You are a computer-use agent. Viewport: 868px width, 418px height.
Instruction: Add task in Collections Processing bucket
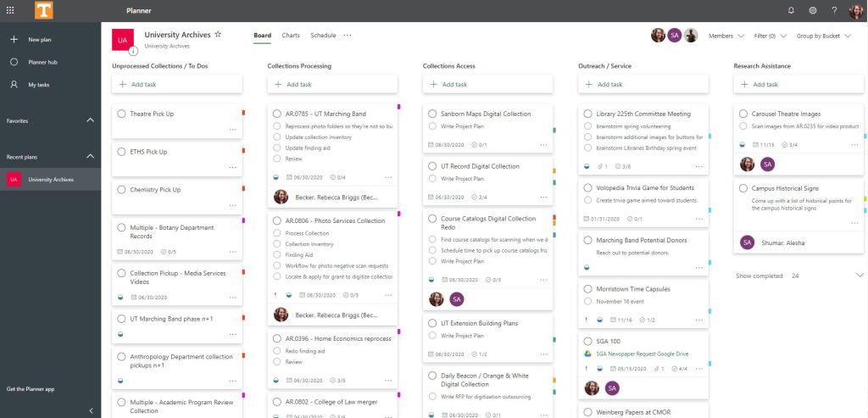click(x=332, y=84)
